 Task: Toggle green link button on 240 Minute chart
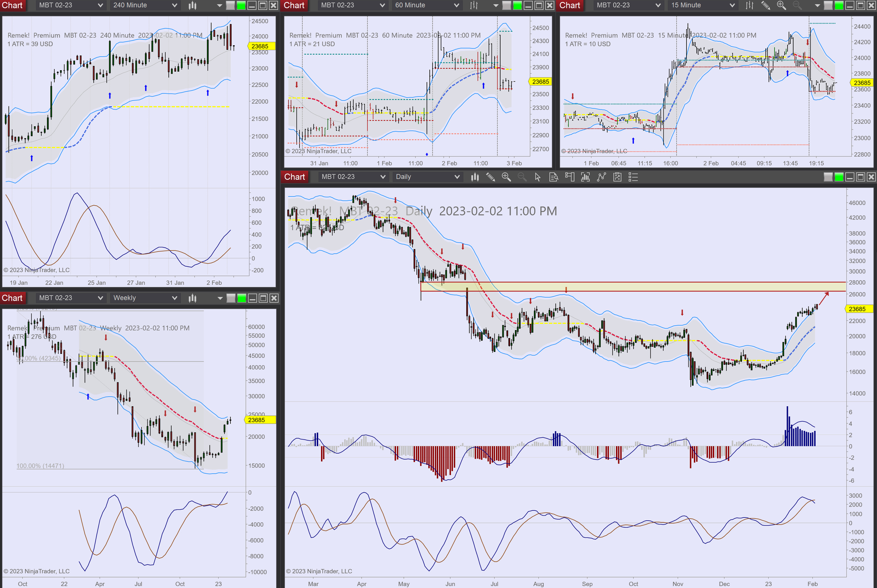pos(241,5)
